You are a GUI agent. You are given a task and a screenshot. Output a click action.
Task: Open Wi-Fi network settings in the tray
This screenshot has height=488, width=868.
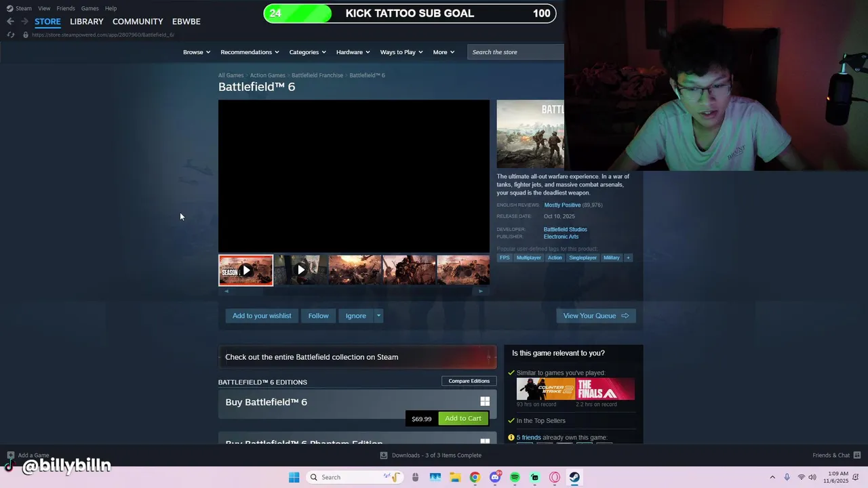click(x=802, y=477)
